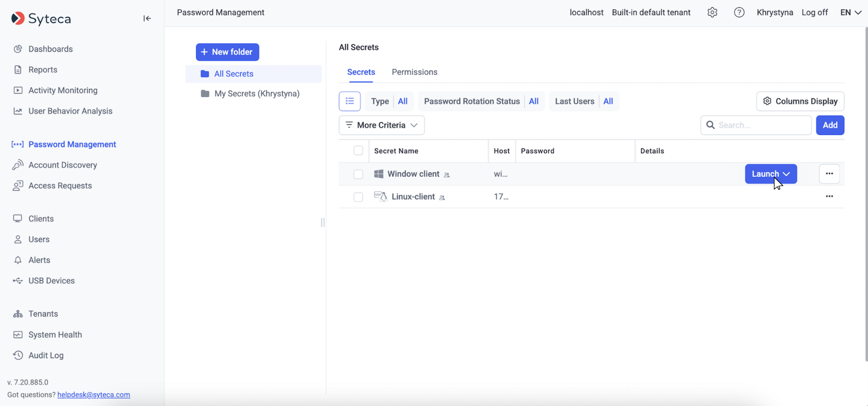Collapse the sidebar with the arrow icon
The image size is (868, 406).
pyautogui.click(x=147, y=18)
